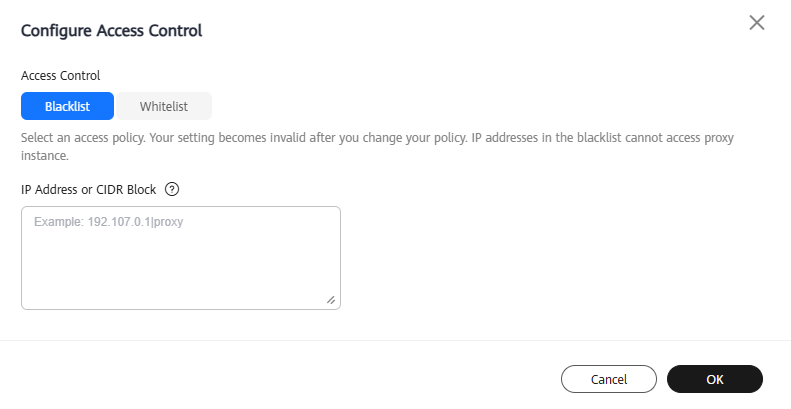
Task: Dismiss dialog using the X icon
Action: pos(757,23)
